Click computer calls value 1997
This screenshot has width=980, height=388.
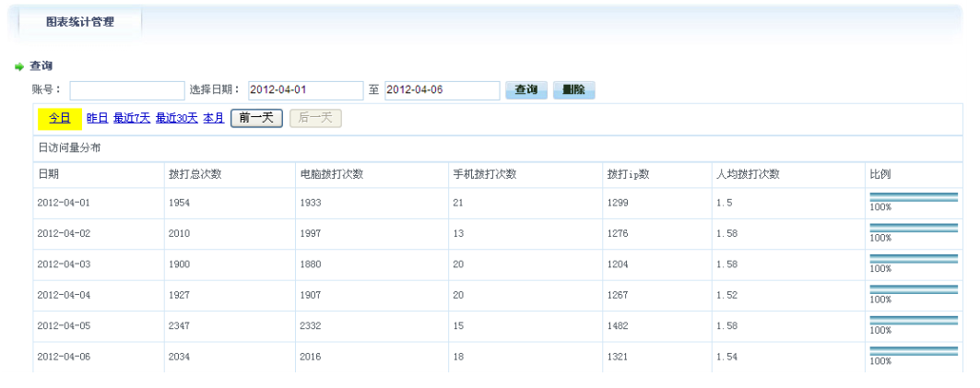(311, 234)
